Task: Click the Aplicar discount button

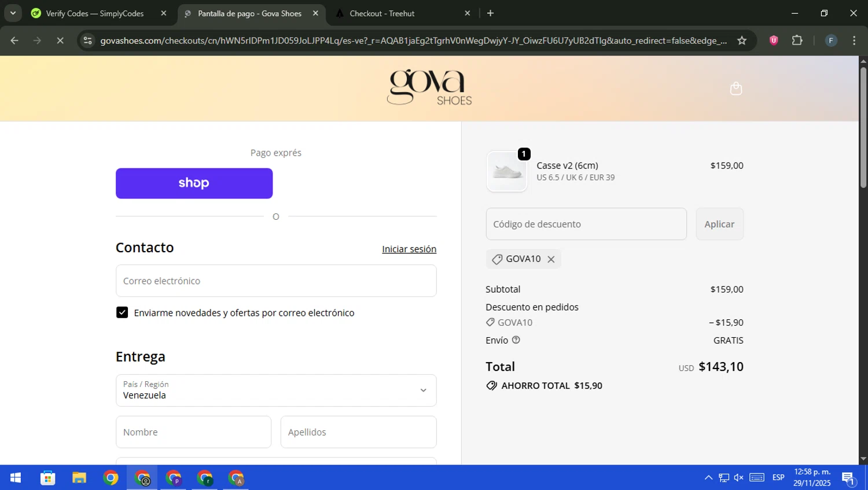Action: tap(719, 224)
